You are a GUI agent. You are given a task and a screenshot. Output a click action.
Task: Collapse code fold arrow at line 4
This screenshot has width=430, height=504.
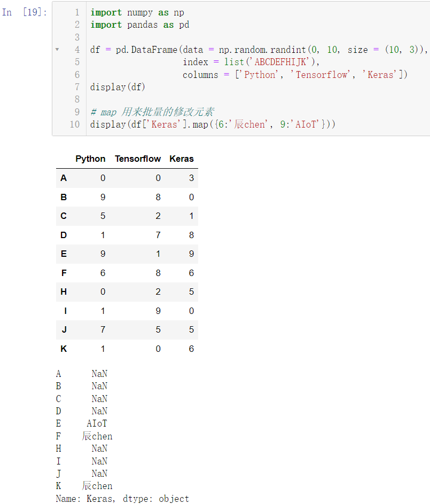57,50
